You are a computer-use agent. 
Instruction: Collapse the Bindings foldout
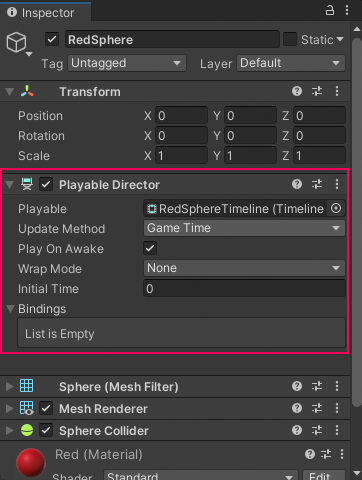10,309
